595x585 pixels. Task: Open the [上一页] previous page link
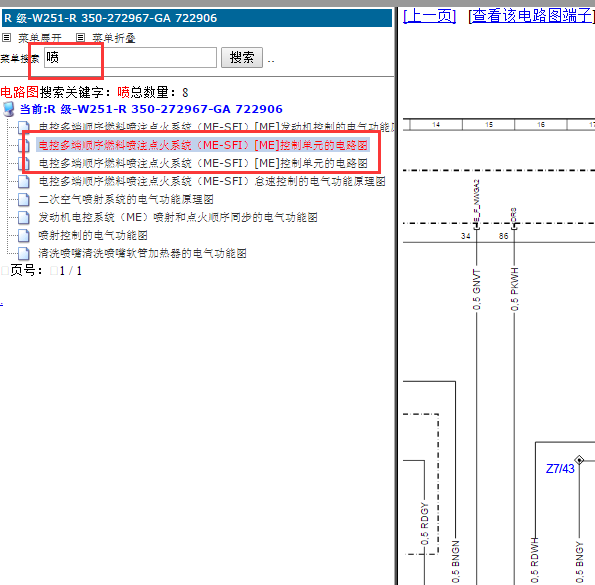(x=429, y=16)
